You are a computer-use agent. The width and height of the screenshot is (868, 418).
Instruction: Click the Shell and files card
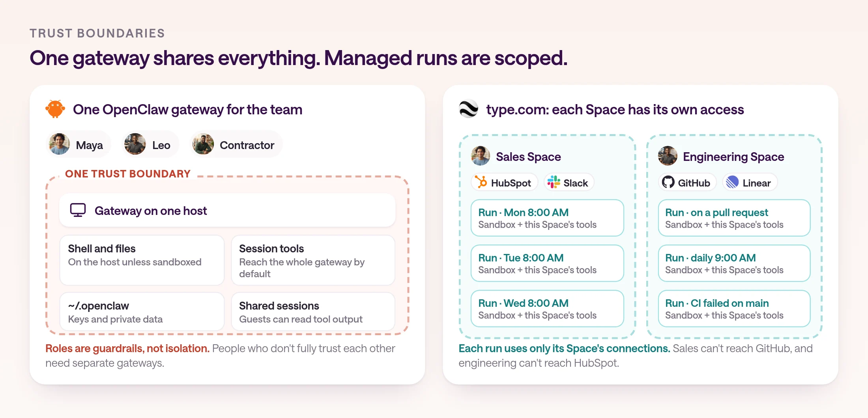point(142,260)
